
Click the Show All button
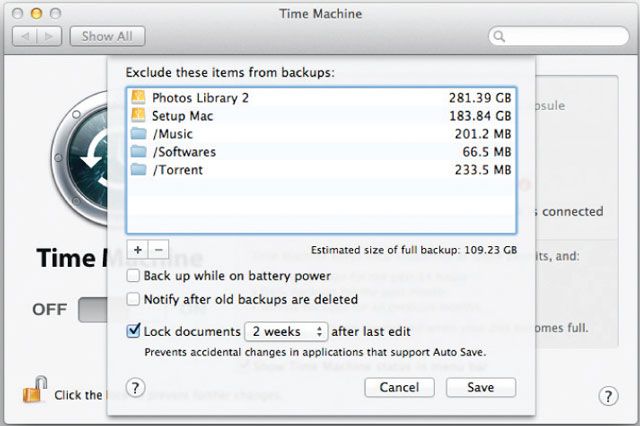[x=107, y=36]
